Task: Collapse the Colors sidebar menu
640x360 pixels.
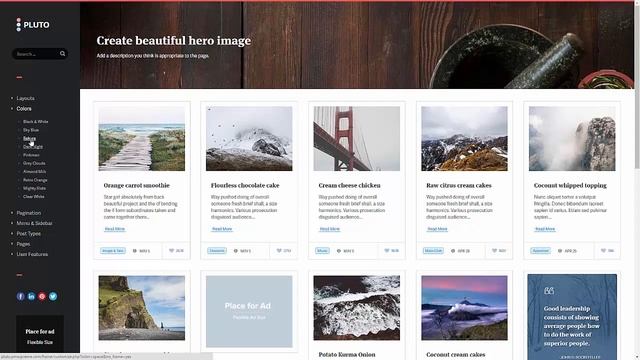Action: coord(24,109)
